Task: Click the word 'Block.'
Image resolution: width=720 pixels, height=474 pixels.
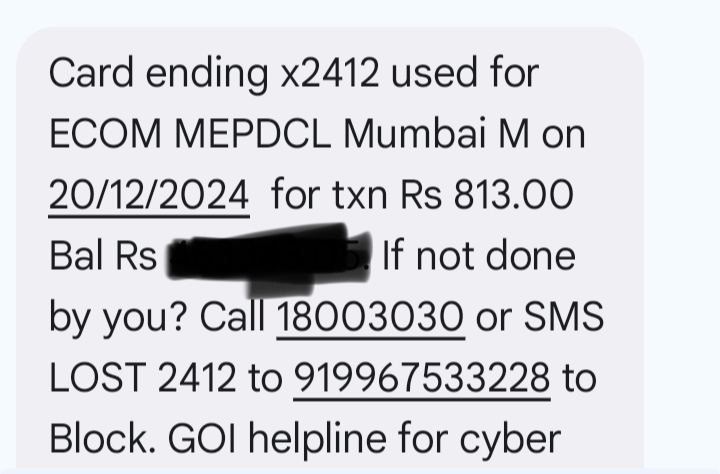Action: (102, 439)
